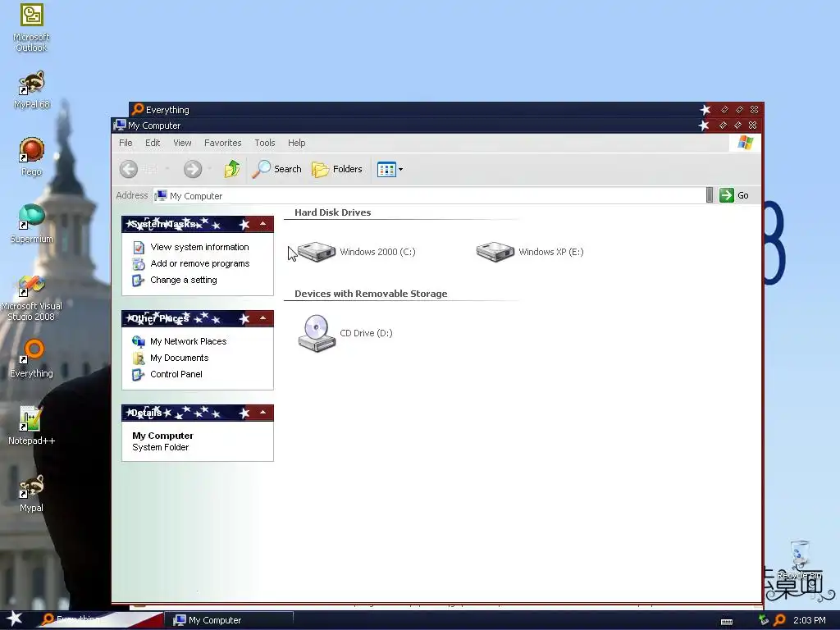This screenshot has width=840, height=630.
Task: Click View system information
Action: point(200,247)
